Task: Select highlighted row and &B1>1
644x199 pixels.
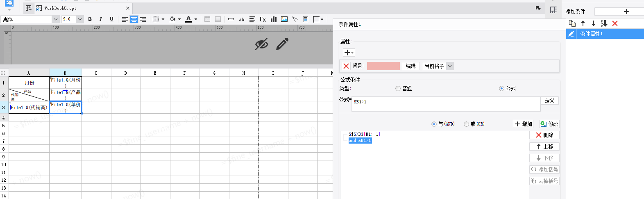Action: (360, 140)
